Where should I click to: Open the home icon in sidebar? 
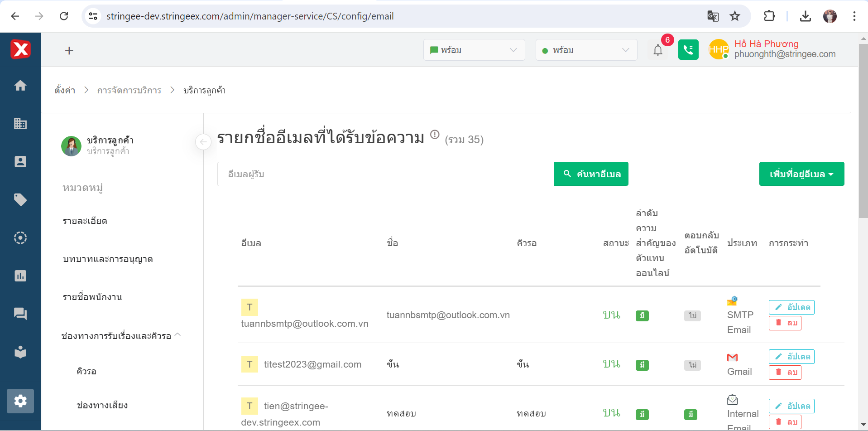[20, 86]
